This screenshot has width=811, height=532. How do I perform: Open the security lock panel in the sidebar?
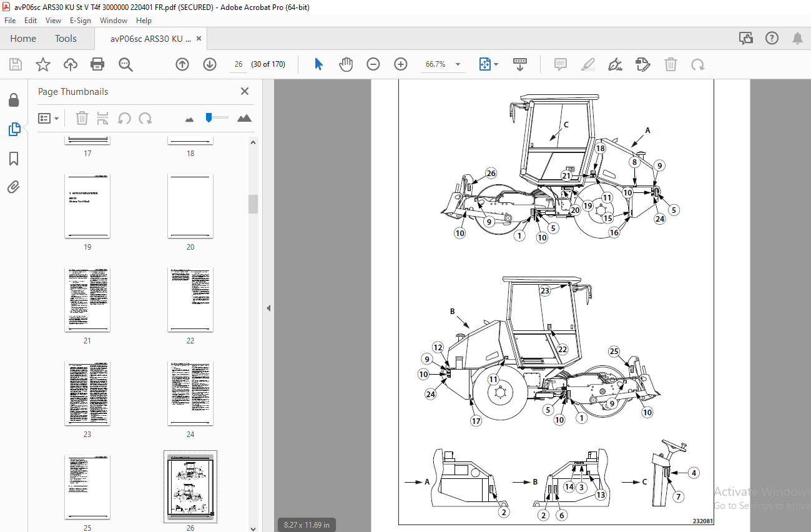pyautogui.click(x=14, y=100)
